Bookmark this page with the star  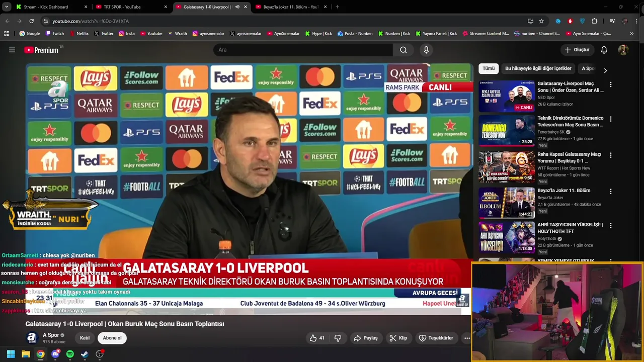pyautogui.click(x=541, y=21)
